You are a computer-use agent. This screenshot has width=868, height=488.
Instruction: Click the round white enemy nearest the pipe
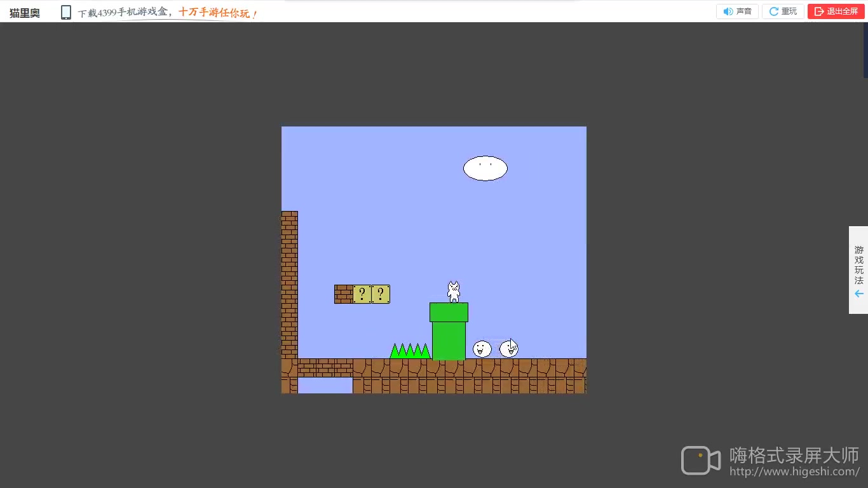click(x=482, y=349)
